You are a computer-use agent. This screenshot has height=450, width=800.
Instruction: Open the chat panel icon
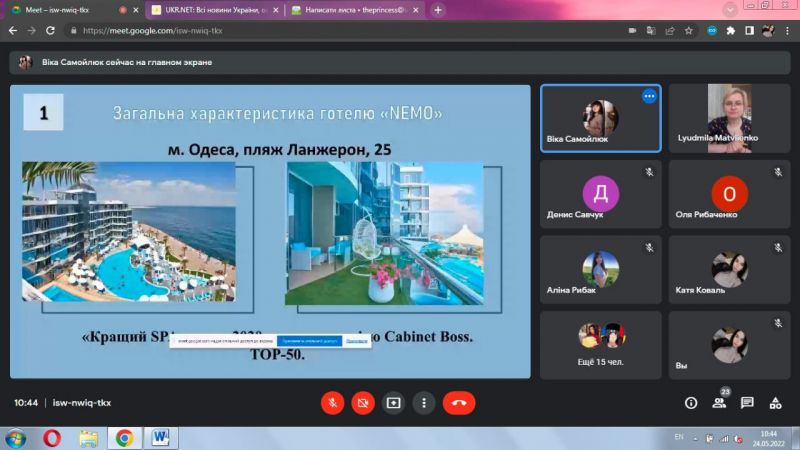click(747, 403)
